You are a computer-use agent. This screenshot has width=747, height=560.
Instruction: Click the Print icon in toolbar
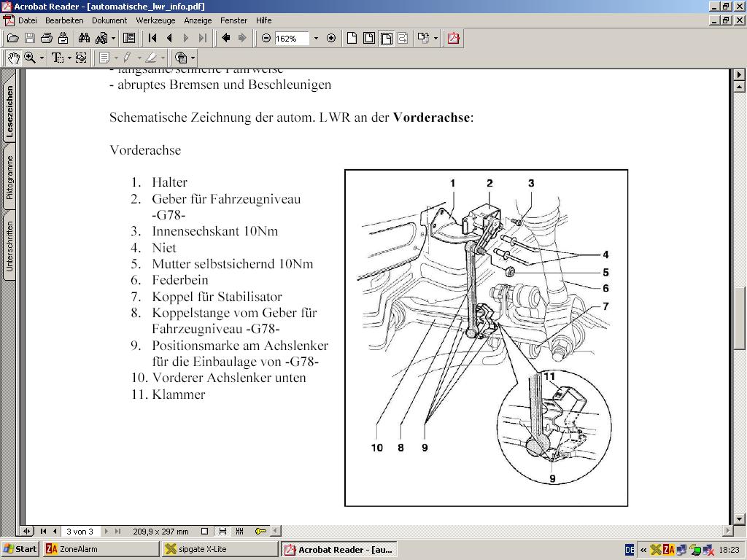tap(47, 38)
